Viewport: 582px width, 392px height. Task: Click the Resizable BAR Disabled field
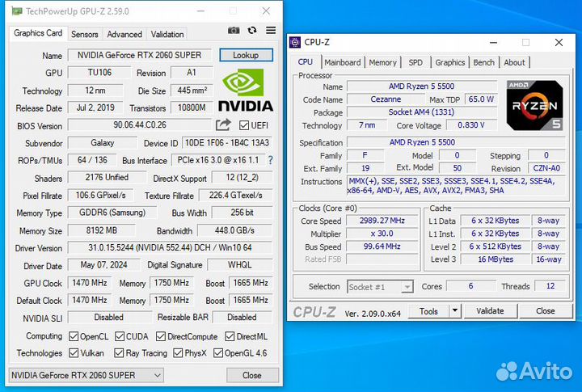point(242,318)
